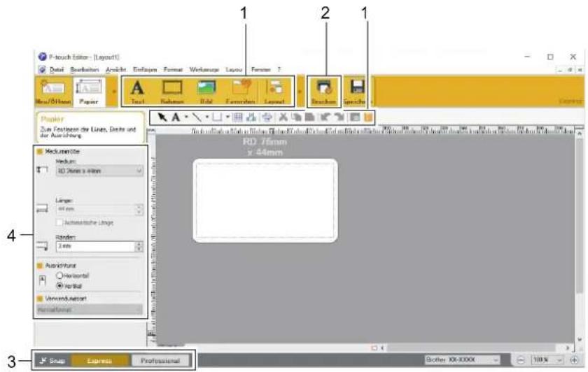Screen dimensions: 588x372
Task: Expand the arrow next to the line tool
Action: click(206, 117)
